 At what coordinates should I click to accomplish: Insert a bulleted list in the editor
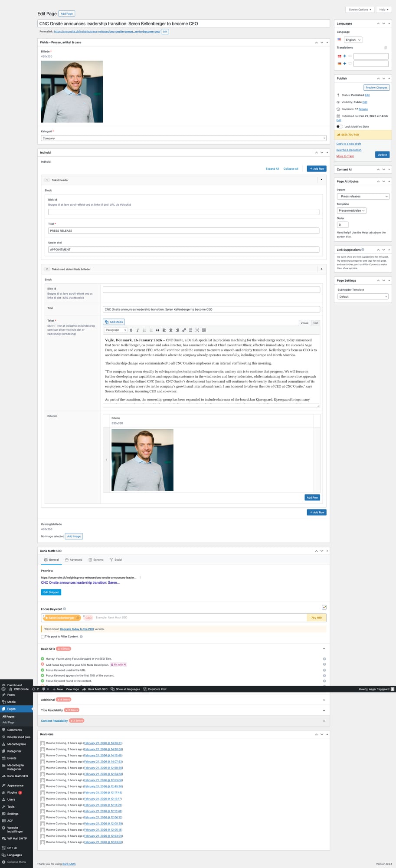click(x=144, y=330)
